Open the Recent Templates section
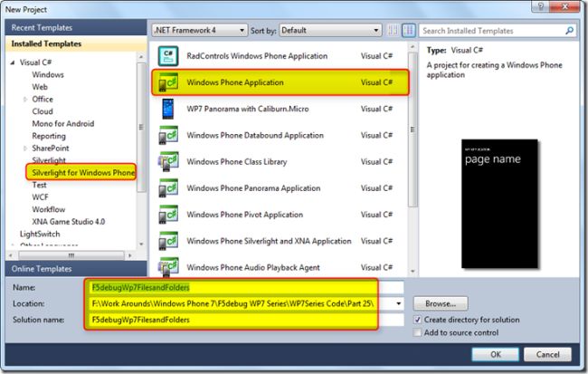 click(76, 27)
